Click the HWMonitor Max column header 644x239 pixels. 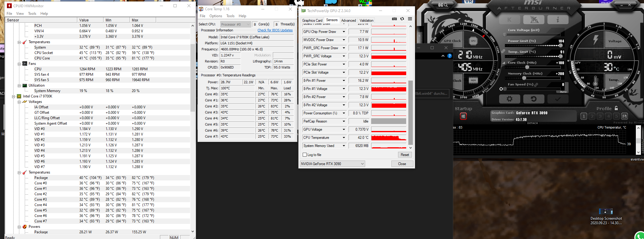click(143, 20)
